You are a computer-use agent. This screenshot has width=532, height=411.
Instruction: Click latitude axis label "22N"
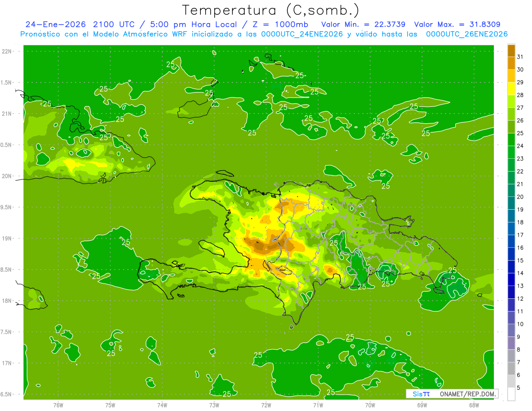click(8, 51)
